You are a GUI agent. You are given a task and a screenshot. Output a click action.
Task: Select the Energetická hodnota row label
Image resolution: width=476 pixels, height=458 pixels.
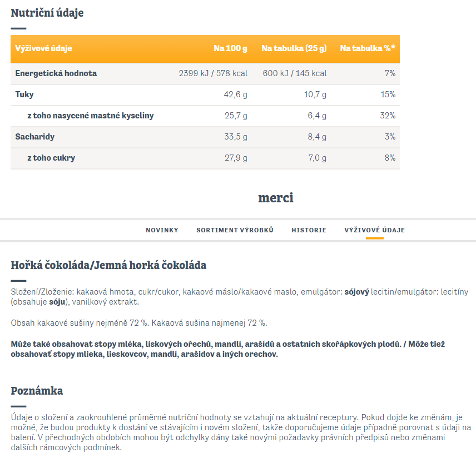[x=56, y=73]
